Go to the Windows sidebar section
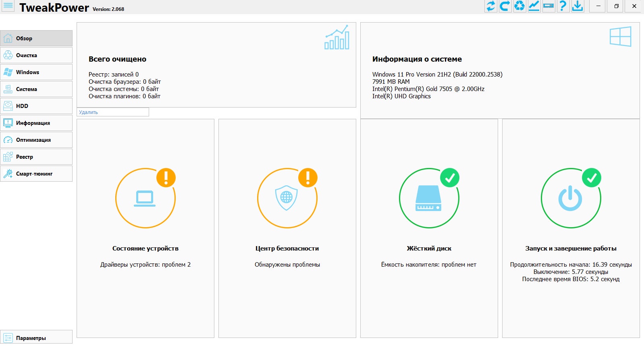 [36, 72]
